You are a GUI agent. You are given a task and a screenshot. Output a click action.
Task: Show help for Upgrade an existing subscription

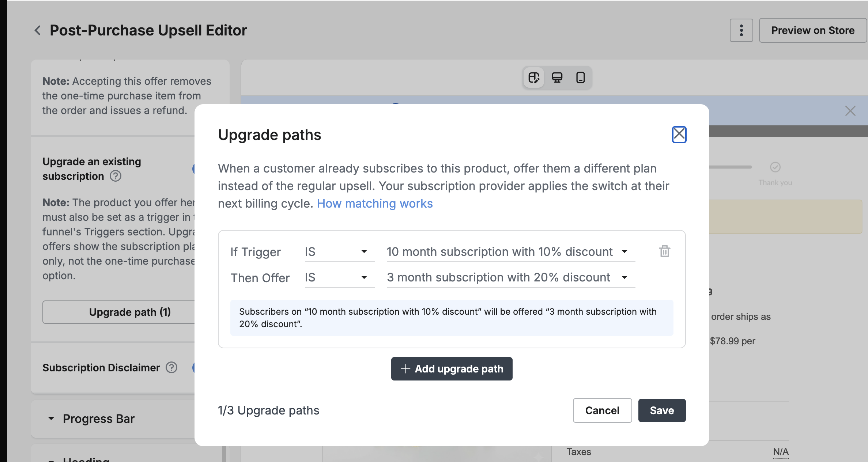point(116,176)
